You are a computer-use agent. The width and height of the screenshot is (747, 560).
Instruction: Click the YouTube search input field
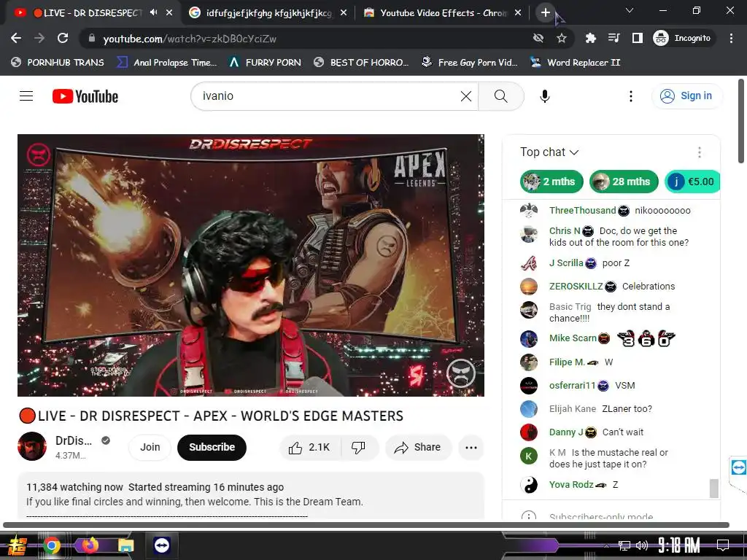pyautogui.click(x=330, y=96)
